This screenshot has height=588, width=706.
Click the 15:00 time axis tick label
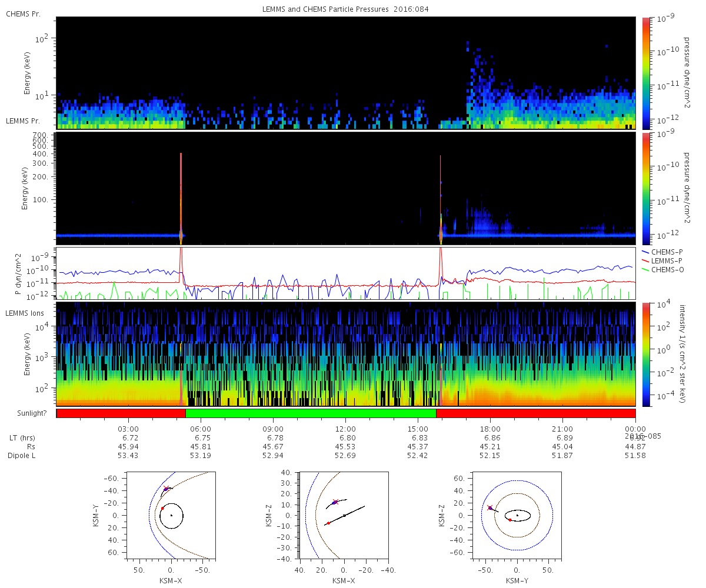pos(418,429)
